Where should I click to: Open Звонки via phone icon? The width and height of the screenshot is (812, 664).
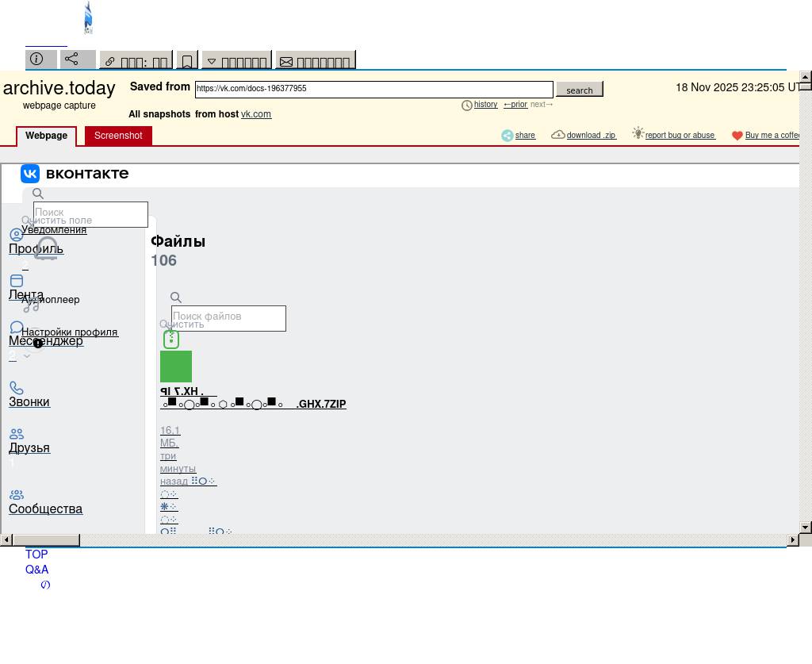coord(17,388)
